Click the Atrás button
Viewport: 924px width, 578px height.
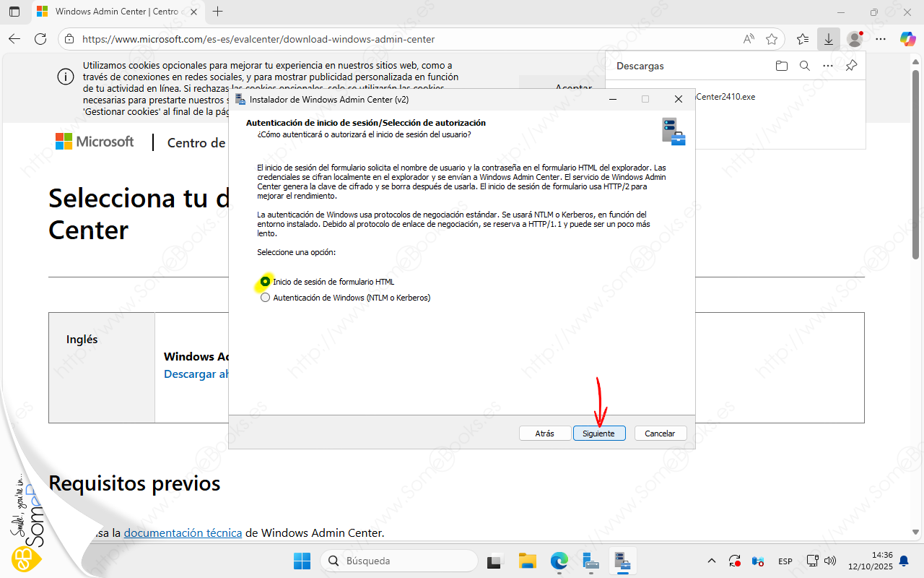click(544, 433)
